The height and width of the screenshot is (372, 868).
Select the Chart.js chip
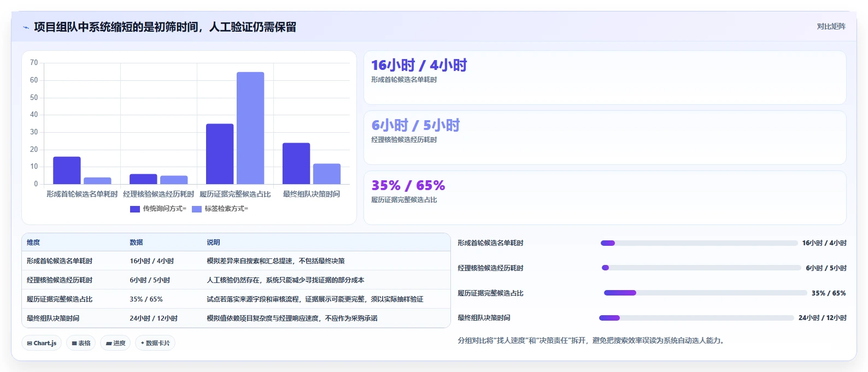click(42, 343)
